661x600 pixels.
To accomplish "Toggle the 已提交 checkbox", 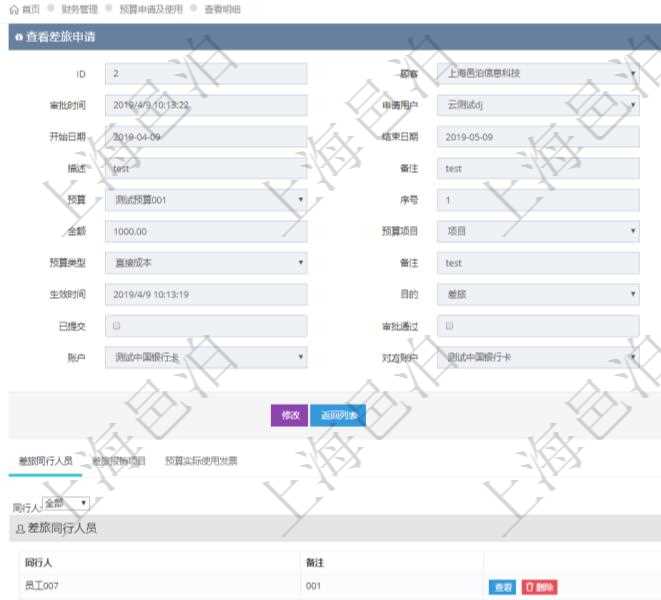I will [x=118, y=326].
